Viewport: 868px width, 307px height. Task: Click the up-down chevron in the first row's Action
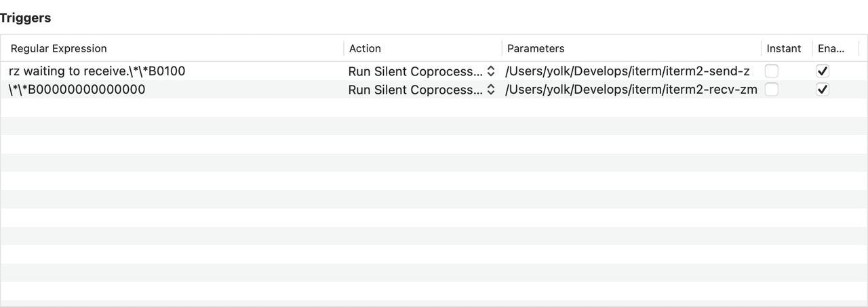click(491, 71)
